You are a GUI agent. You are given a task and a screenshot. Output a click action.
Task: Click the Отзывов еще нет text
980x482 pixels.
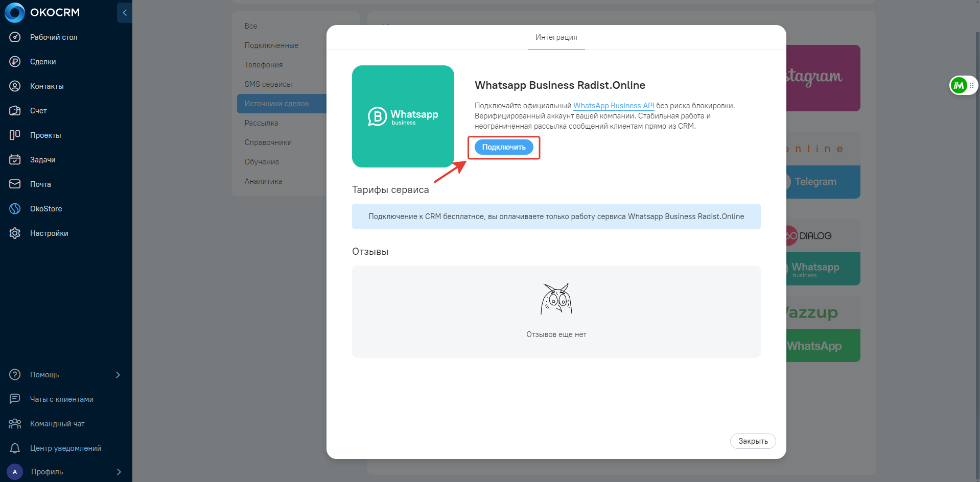click(556, 334)
